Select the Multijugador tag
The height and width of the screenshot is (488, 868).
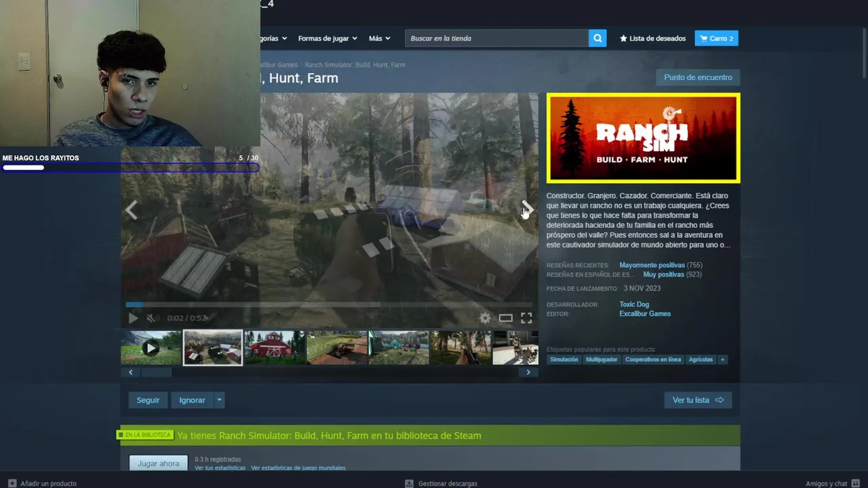coord(601,359)
